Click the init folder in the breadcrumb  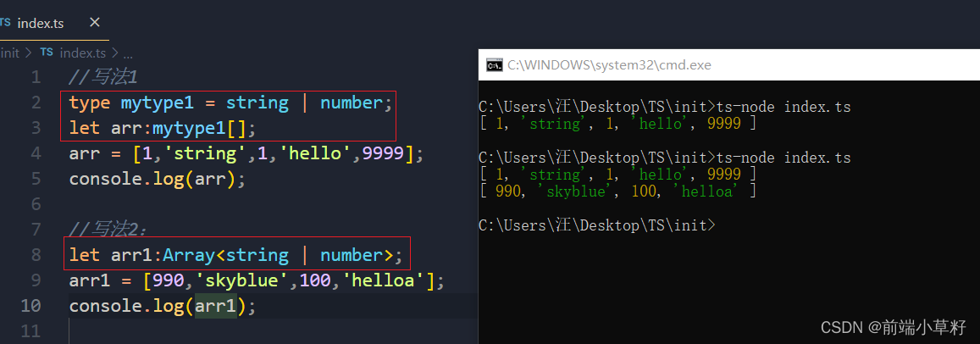pos(9,53)
